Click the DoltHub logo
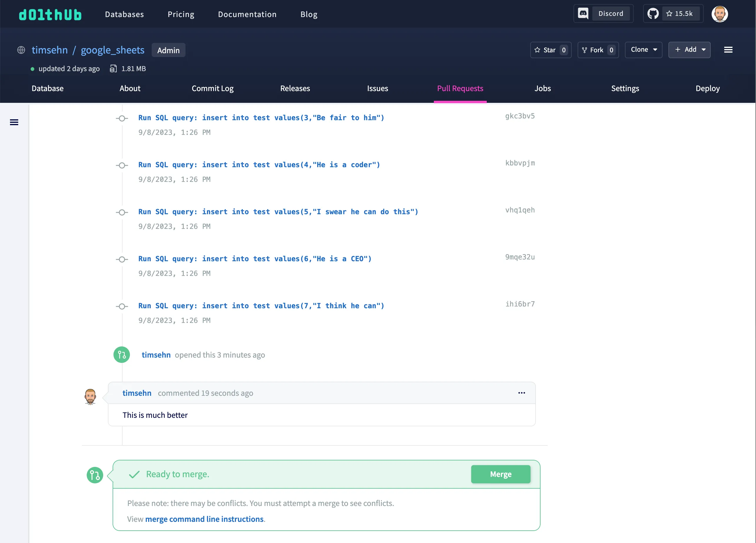Screen dimensions: 756x543 pos(50,14)
